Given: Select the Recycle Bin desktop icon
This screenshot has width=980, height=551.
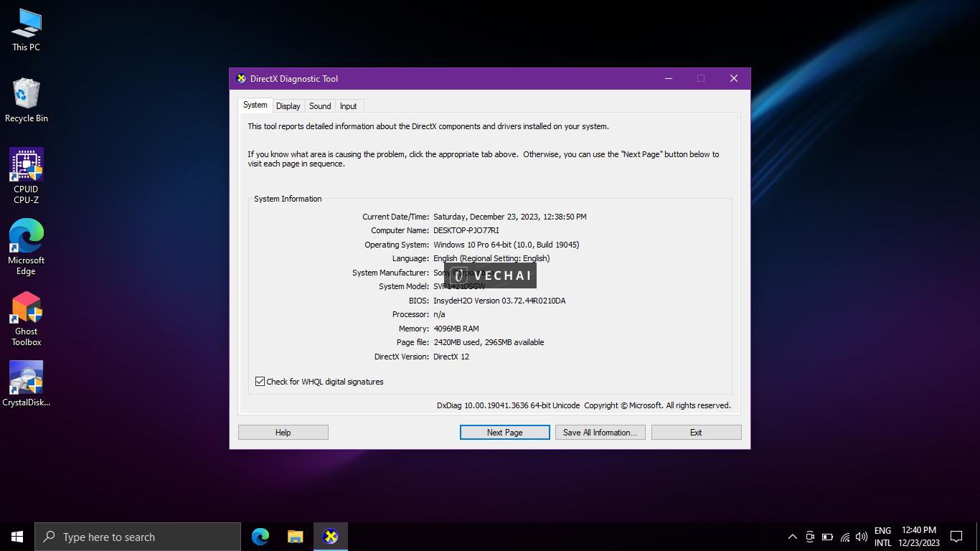Looking at the screenshot, I should point(27,100).
